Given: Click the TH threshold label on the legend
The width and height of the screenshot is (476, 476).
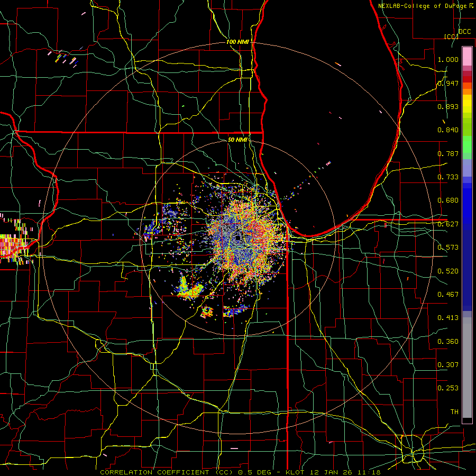Looking at the screenshot, I should tap(454, 412).
